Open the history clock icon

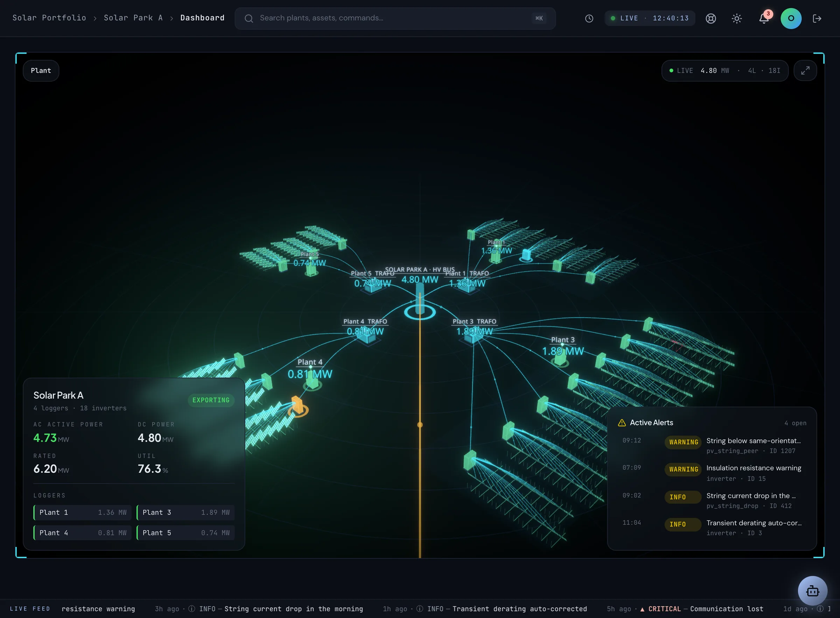click(589, 18)
